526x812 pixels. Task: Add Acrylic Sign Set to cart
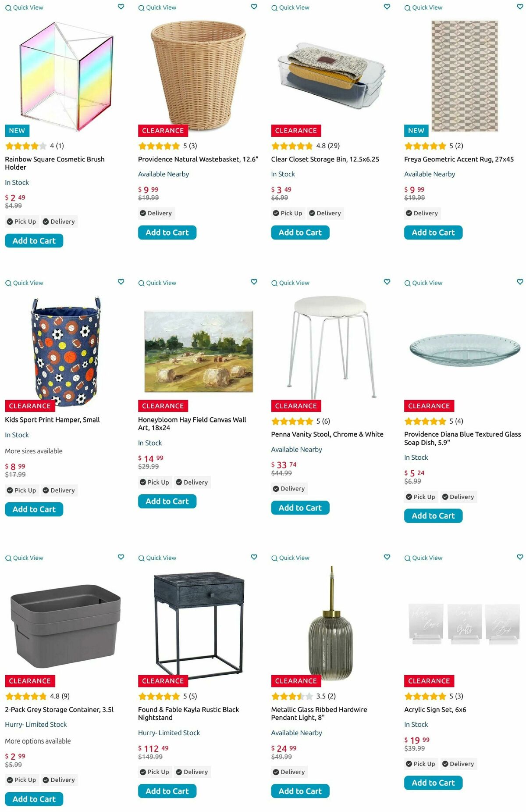point(433,783)
